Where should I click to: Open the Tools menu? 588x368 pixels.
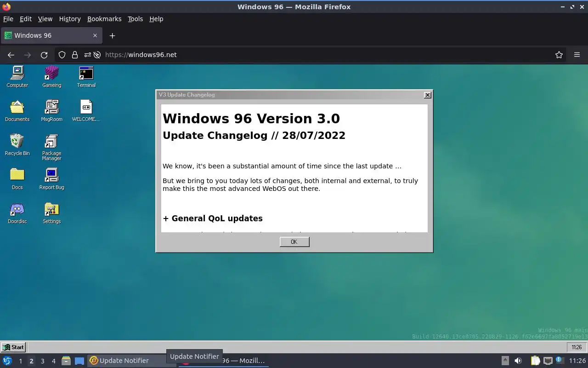135,19
